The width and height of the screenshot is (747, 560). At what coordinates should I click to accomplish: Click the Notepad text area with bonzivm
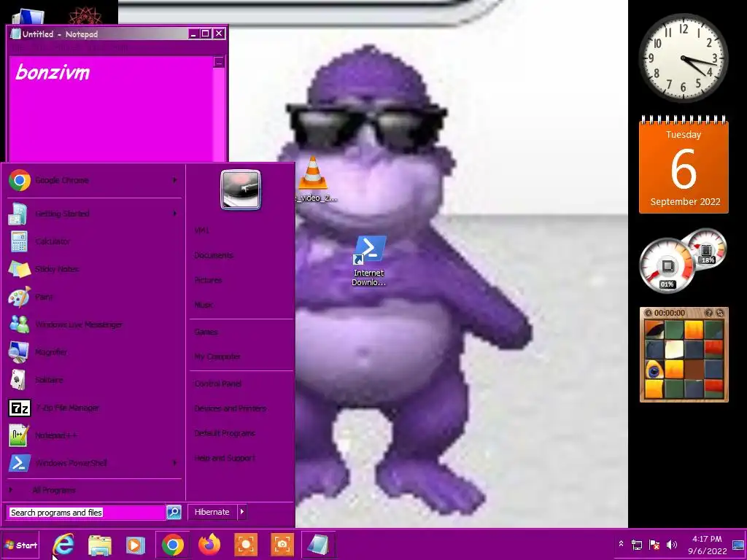(x=111, y=109)
